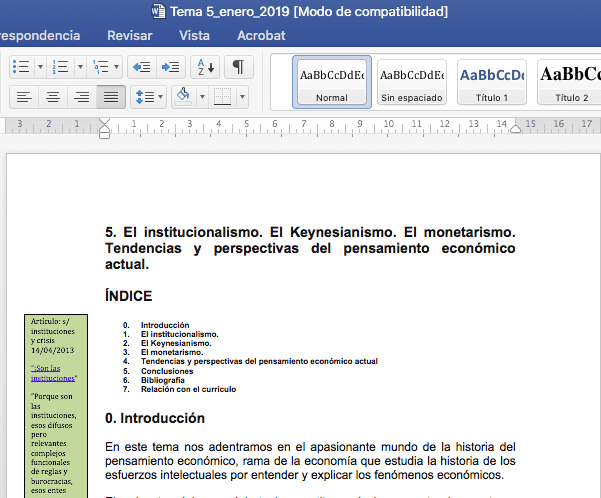The image size is (601, 498).
Task: Open the Vista ribbon tab
Action: 194,36
